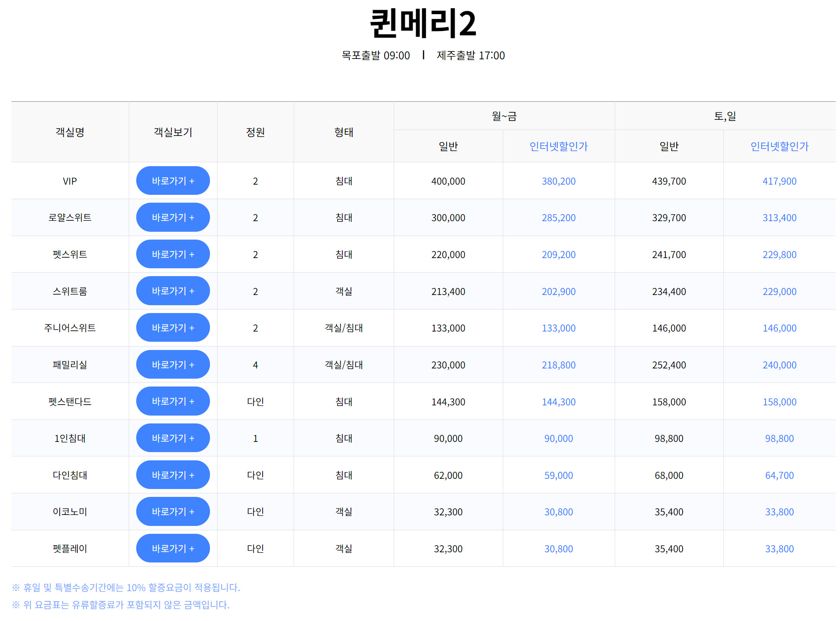
Task: Click the 주니어스위트 room name cell
Action: click(x=70, y=328)
